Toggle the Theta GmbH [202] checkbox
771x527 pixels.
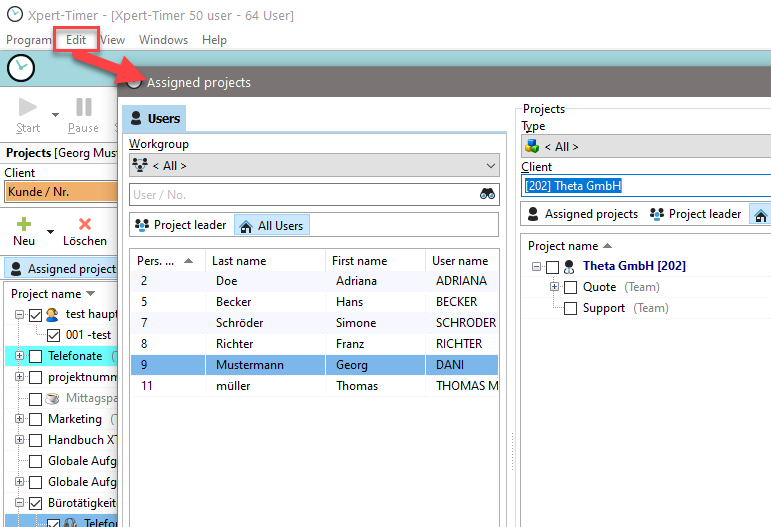point(552,267)
